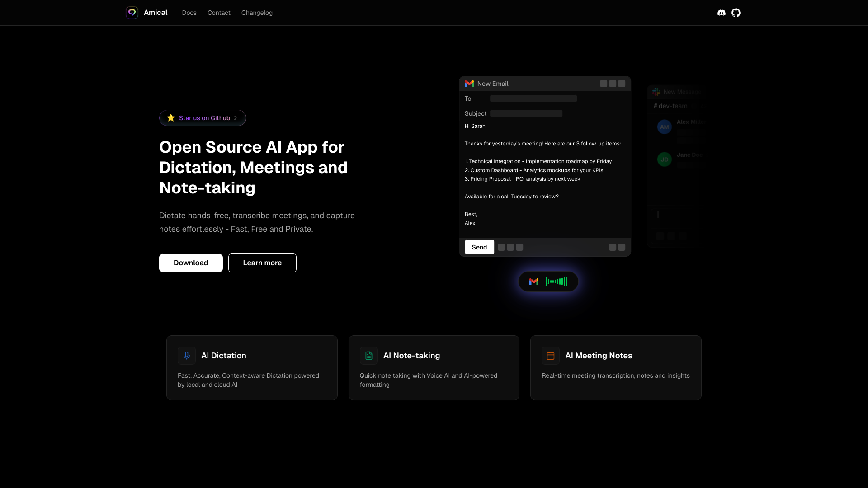
Task: Open the Changelog menu item
Action: 257,13
